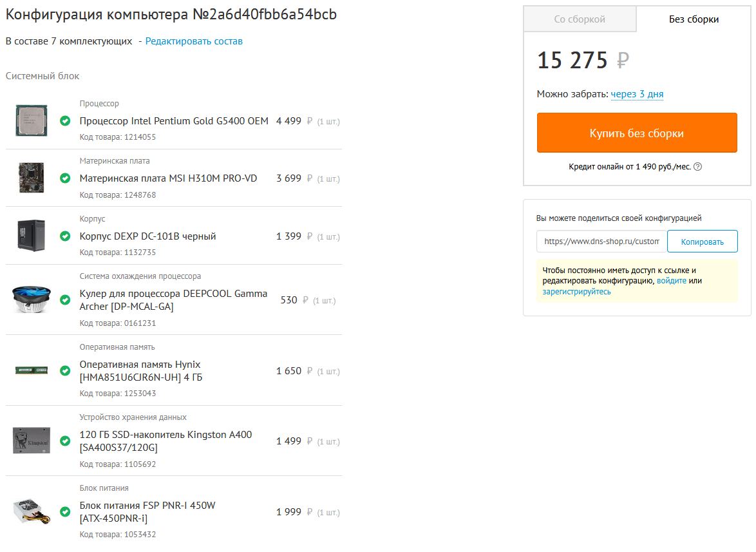Select the "Без сборки" tab

click(694, 19)
